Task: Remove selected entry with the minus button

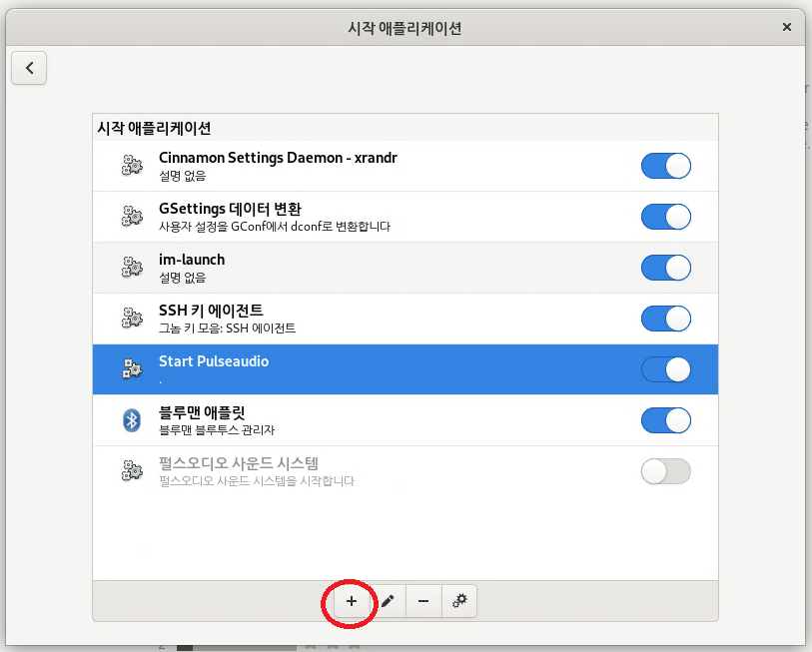Action: pos(423,601)
